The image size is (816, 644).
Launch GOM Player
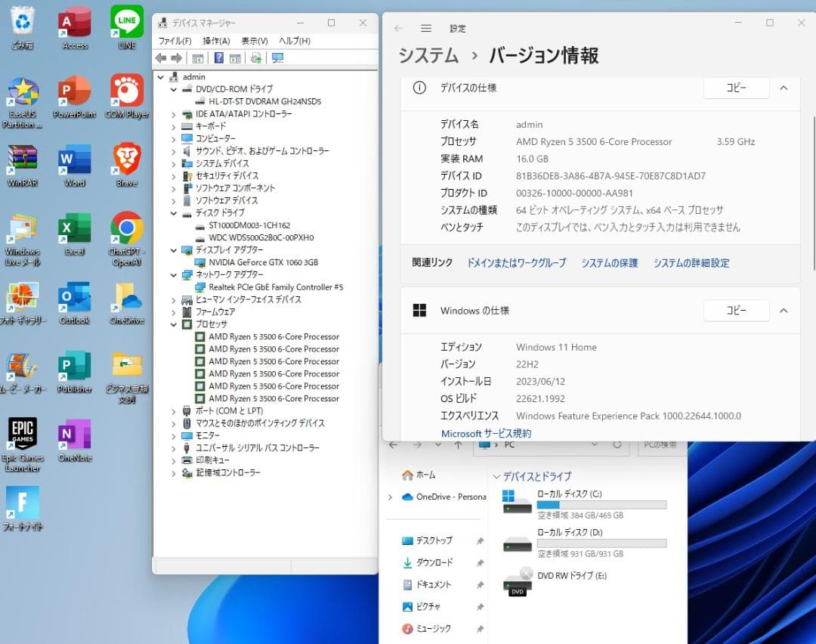(x=125, y=91)
